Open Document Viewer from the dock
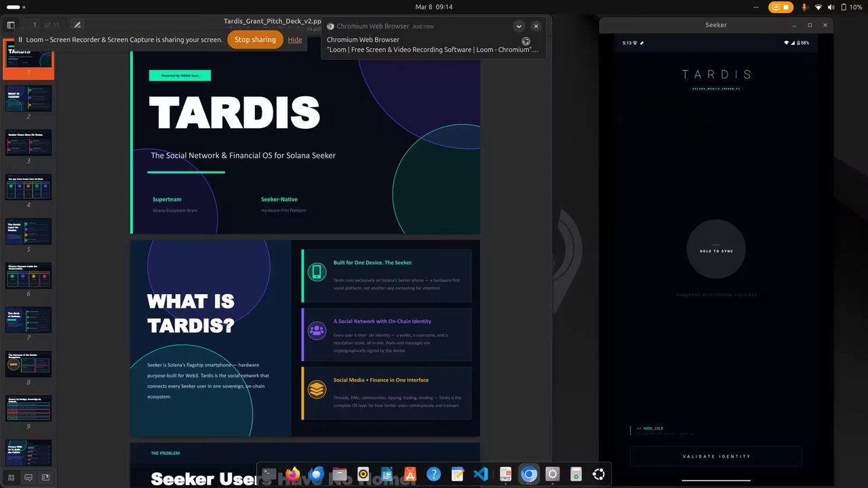This screenshot has height=488, width=868. click(x=505, y=474)
